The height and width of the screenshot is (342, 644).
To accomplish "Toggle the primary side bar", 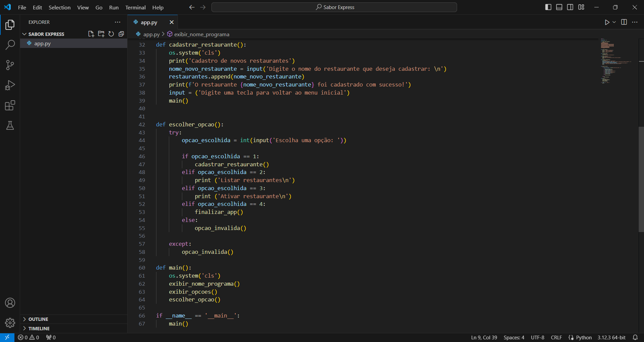I will pos(548,7).
